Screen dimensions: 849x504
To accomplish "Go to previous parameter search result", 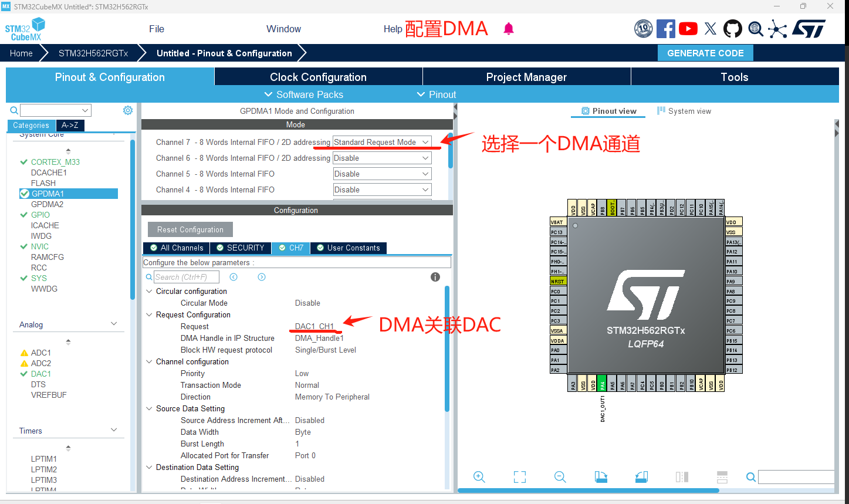I will tap(234, 277).
